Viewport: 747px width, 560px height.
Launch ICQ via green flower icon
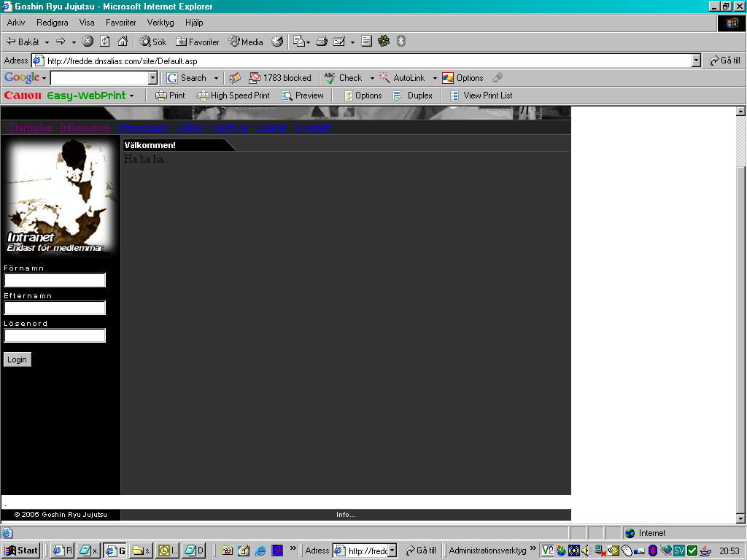[x=384, y=42]
